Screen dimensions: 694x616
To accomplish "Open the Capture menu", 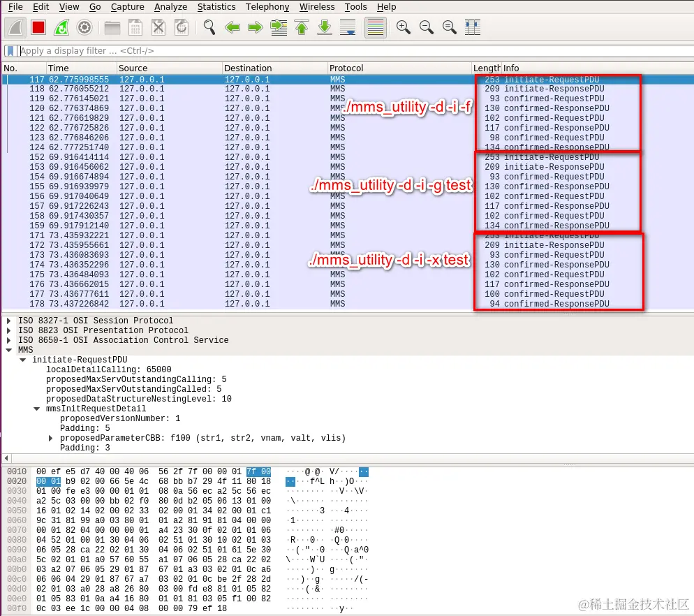I will pyautogui.click(x=128, y=7).
